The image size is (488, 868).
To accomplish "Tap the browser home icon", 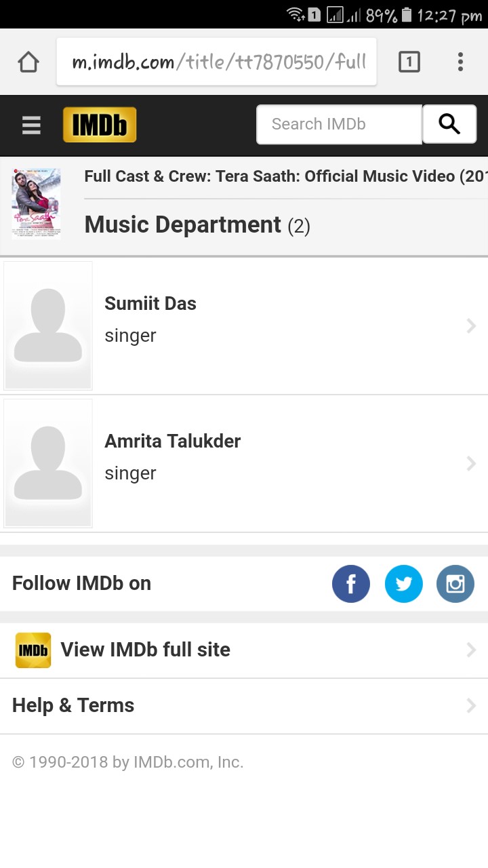I will tap(28, 62).
